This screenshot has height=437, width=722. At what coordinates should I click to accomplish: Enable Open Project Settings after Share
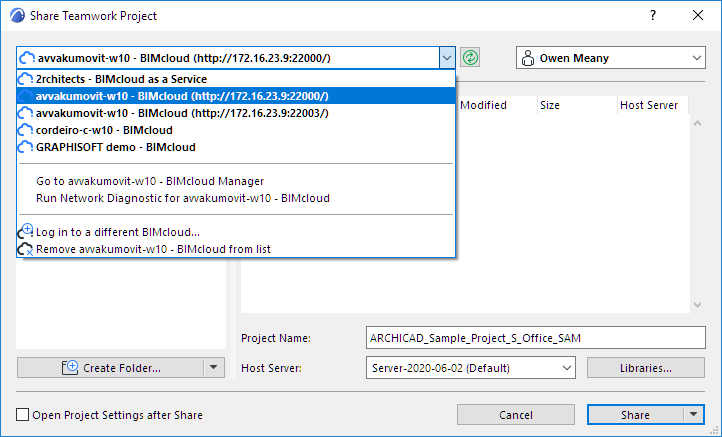point(23,414)
